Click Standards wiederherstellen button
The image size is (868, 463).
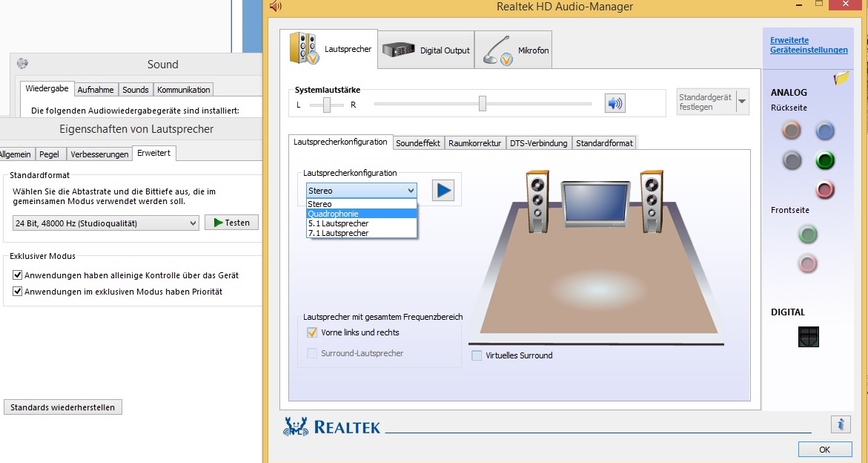coord(62,407)
